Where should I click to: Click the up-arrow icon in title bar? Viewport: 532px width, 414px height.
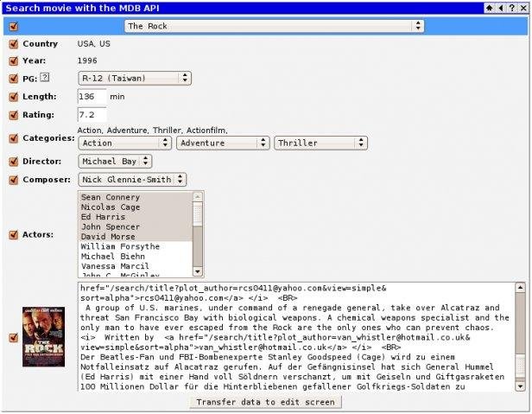pyautogui.click(x=489, y=8)
